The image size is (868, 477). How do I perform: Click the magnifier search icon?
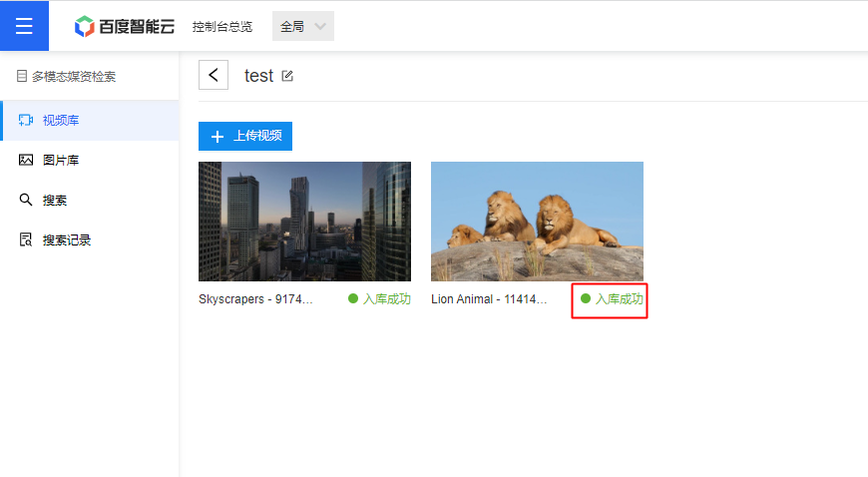pos(26,200)
